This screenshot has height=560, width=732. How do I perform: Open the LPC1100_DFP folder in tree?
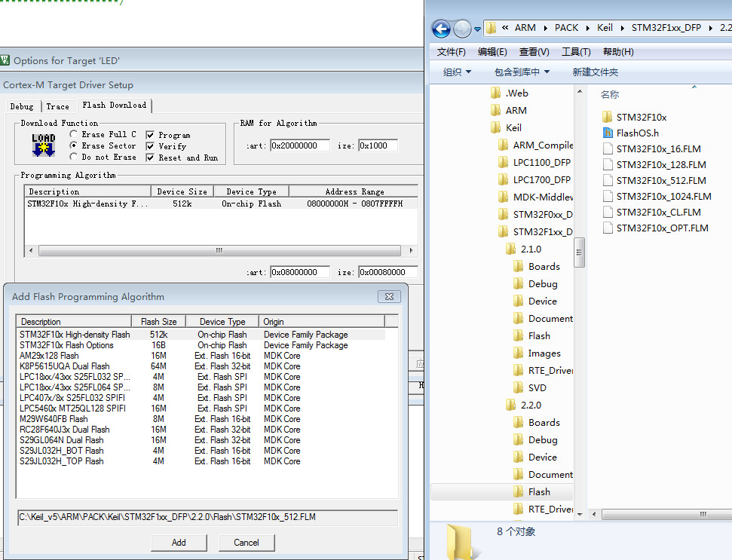pos(534,162)
